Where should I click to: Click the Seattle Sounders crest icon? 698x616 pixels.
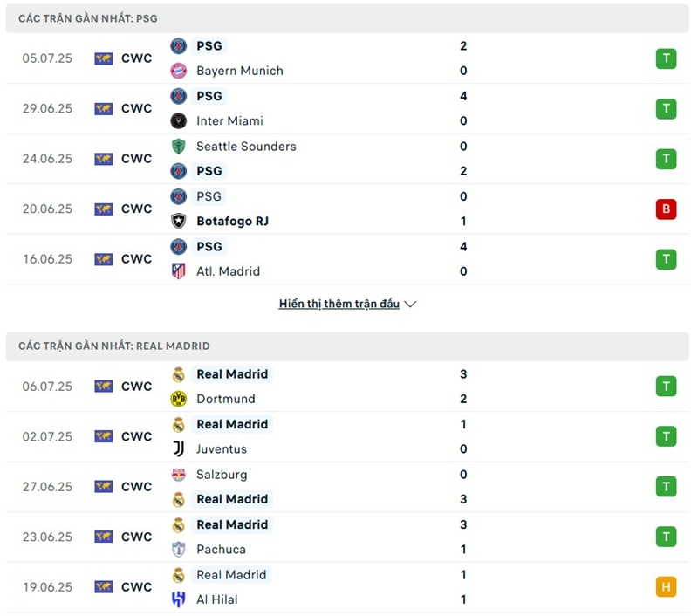(179, 147)
